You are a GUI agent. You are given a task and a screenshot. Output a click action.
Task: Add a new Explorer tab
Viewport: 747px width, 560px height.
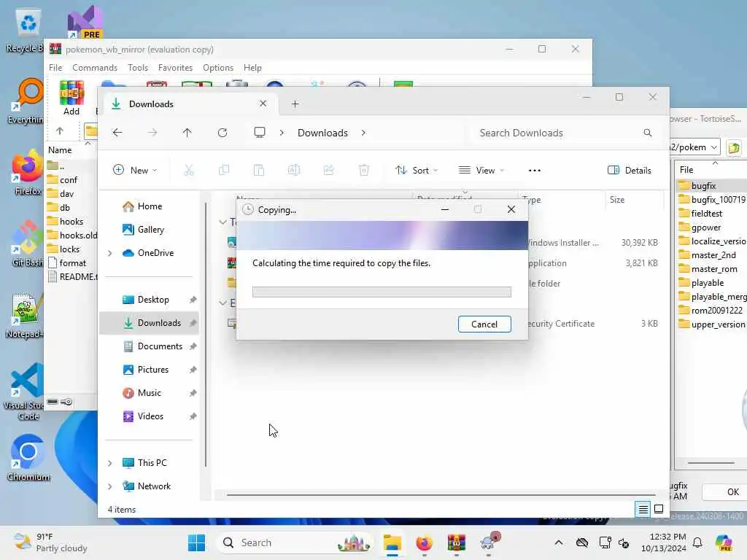[x=295, y=104]
